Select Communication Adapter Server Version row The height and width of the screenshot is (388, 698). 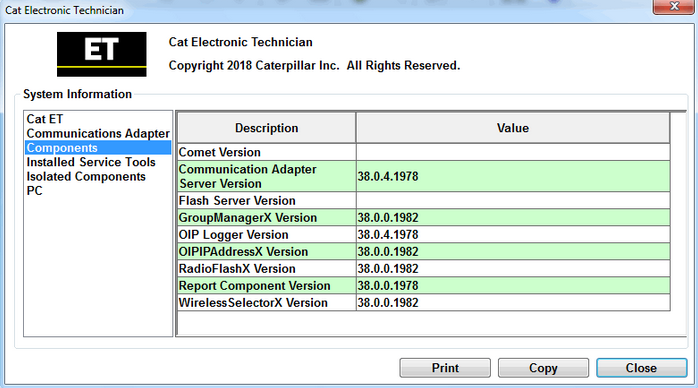click(424, 176)
